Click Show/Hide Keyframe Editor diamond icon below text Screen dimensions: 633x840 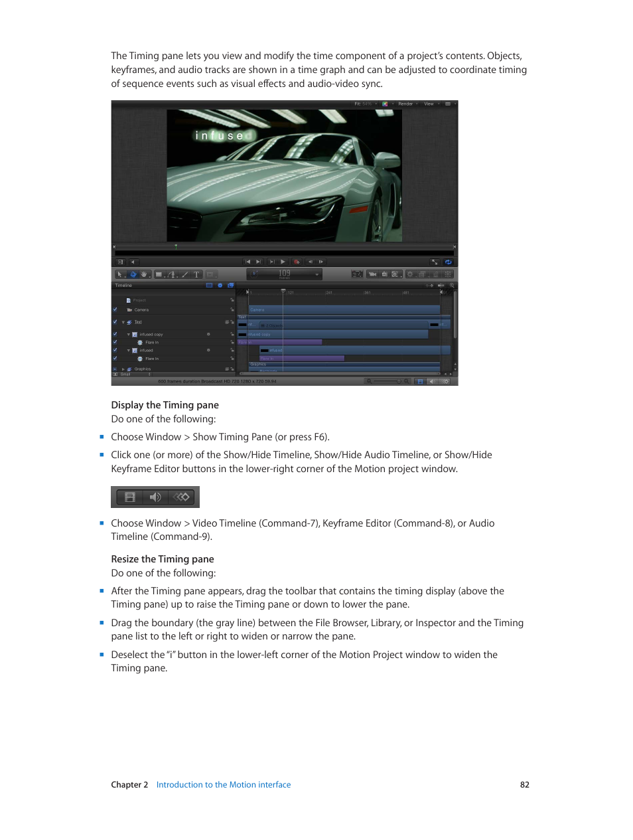click(182, 497)
